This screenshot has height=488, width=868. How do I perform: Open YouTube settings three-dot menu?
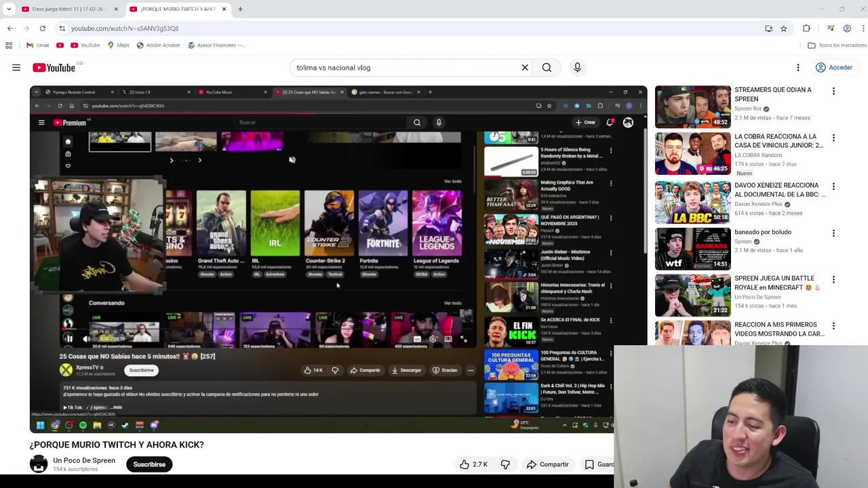(798, 68)
